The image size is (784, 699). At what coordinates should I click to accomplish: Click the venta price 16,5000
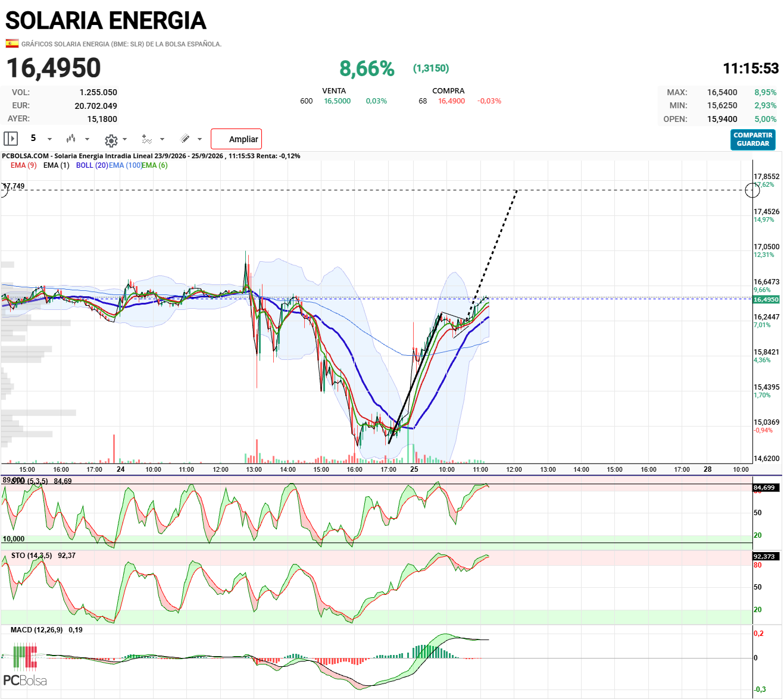click(x=338, y=101)
